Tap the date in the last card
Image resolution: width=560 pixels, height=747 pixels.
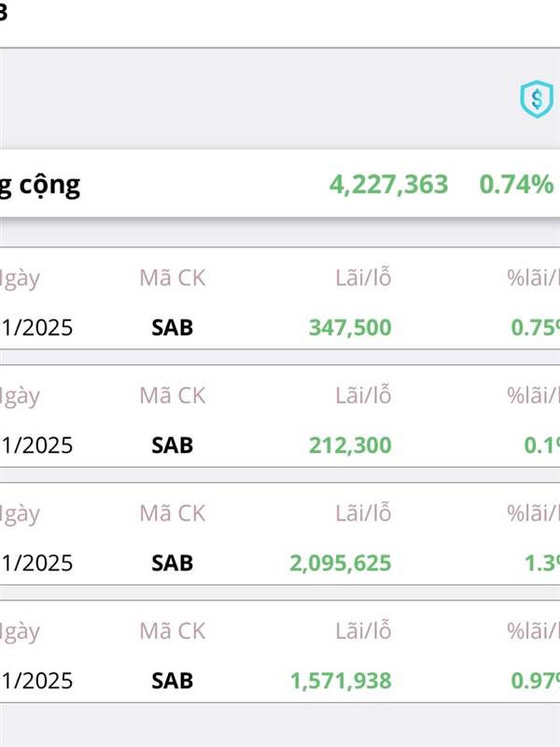point(37,681)
